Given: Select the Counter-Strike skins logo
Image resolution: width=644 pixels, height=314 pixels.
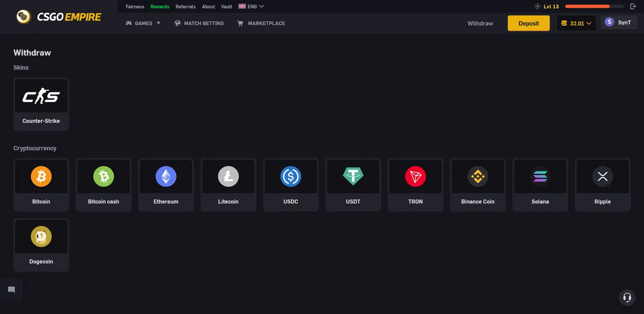Looking at the screenshot, I should click(41, 96).
